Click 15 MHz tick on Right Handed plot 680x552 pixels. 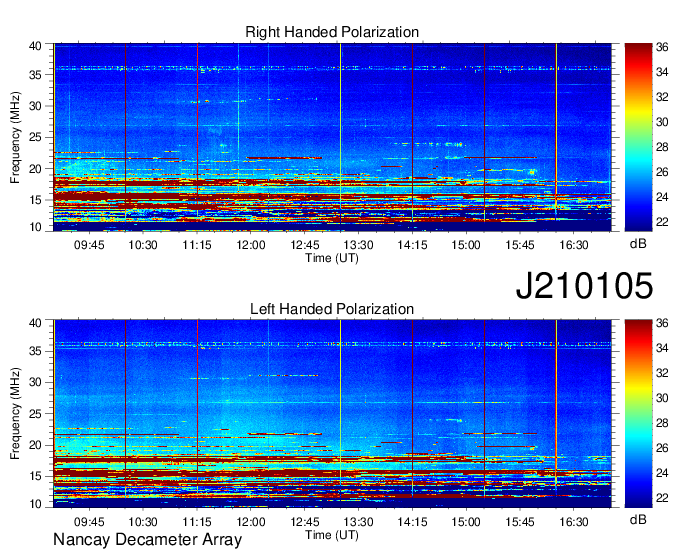35,200
